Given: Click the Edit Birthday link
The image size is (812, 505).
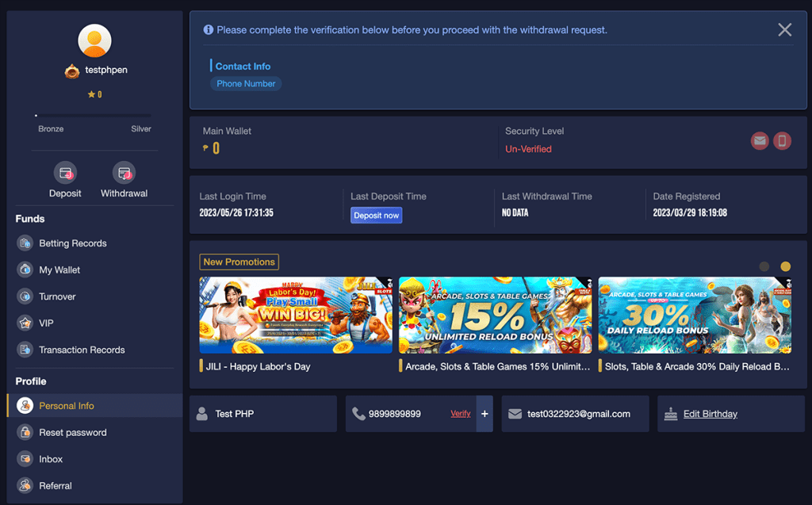Looking at the screenshot, I should 710,414.
